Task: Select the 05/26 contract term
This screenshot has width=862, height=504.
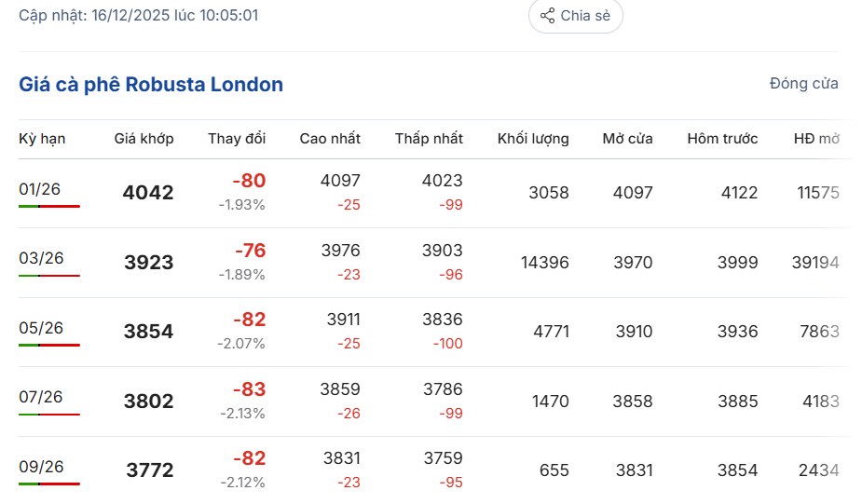Action: (x=41, y=328)
